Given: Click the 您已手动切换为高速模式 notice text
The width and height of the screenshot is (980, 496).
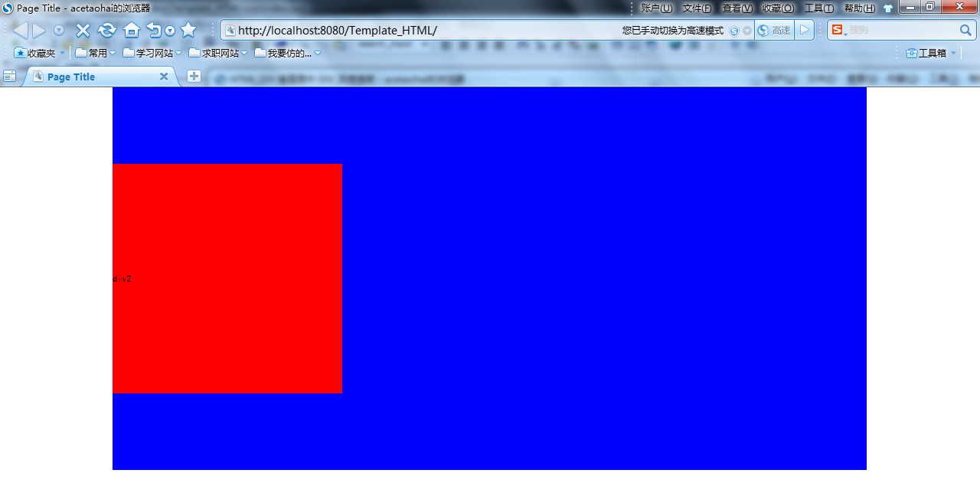Looking at the screenshot, I should (673, 31).
